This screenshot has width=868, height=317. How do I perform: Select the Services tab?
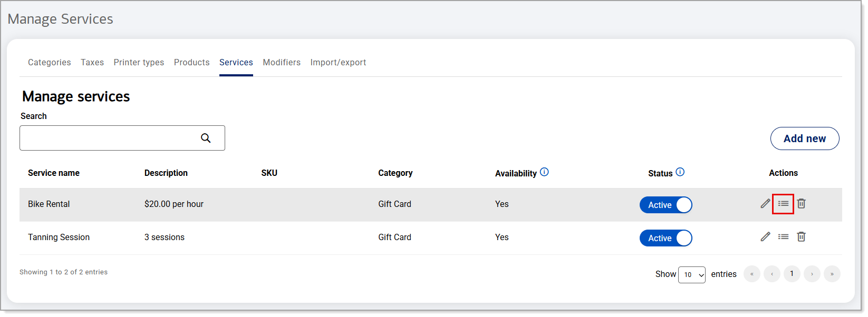(x=236, y=62)
